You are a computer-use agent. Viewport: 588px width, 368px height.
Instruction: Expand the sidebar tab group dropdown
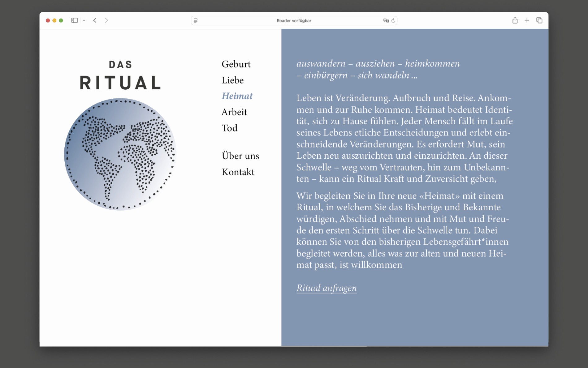pyautogui.click(x=84, y=20)
